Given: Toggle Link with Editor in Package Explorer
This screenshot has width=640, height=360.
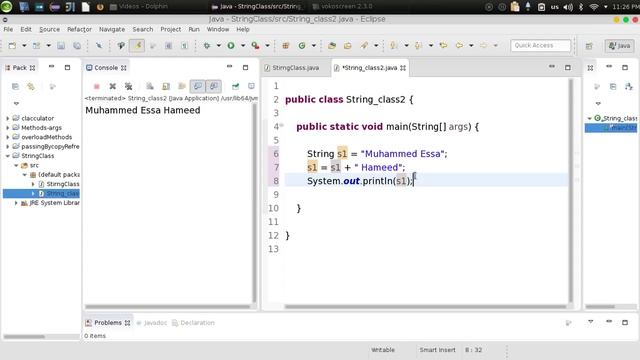Looking at the screenshot, I should (x=31, y=87).
